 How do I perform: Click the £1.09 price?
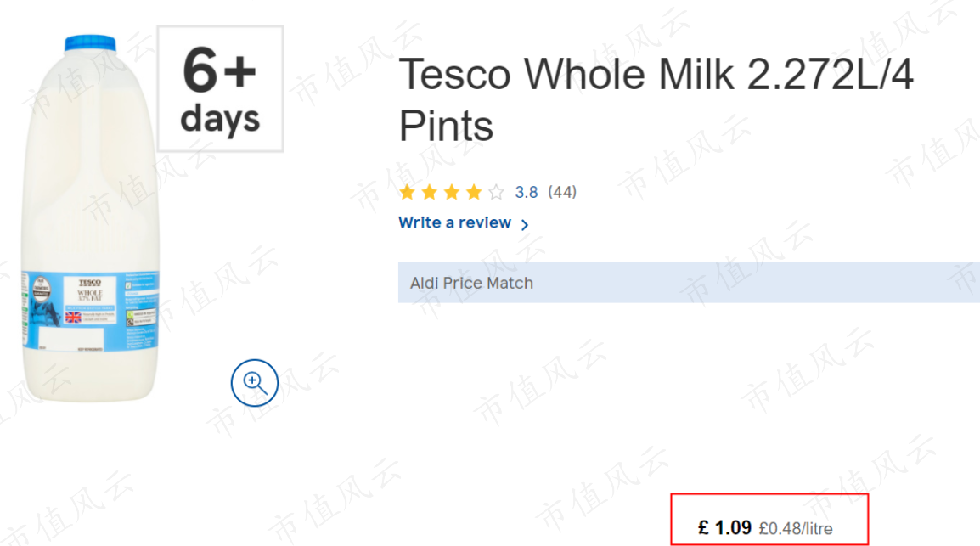point(725,528)
